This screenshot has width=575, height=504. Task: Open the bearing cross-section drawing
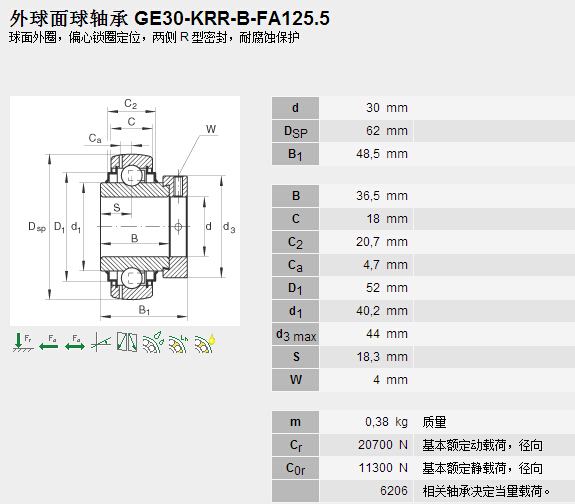[x=125, y=211]
